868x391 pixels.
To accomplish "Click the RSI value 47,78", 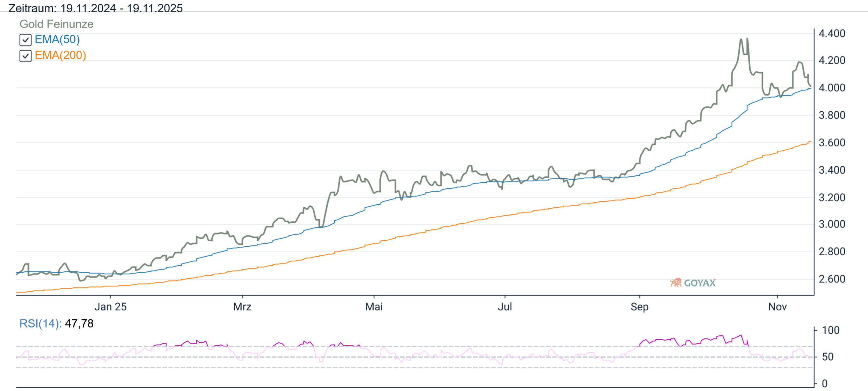I will click(x=79, y=323).
